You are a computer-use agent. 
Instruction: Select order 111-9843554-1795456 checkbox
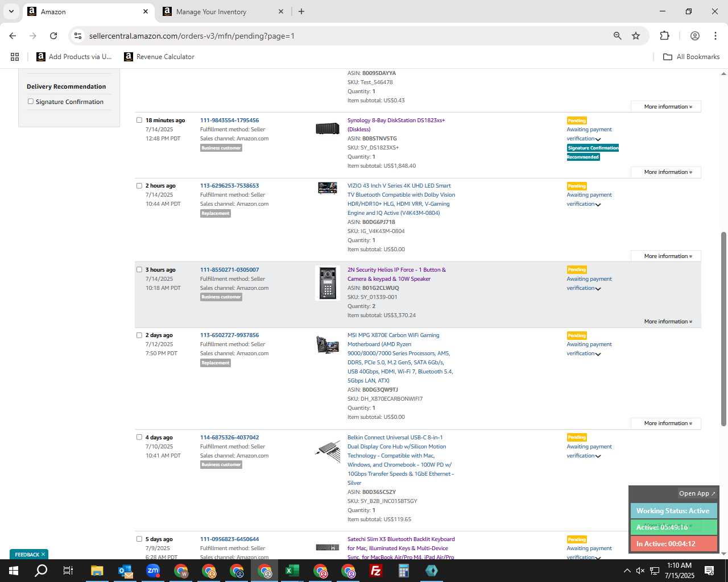[x=139, y=120]
